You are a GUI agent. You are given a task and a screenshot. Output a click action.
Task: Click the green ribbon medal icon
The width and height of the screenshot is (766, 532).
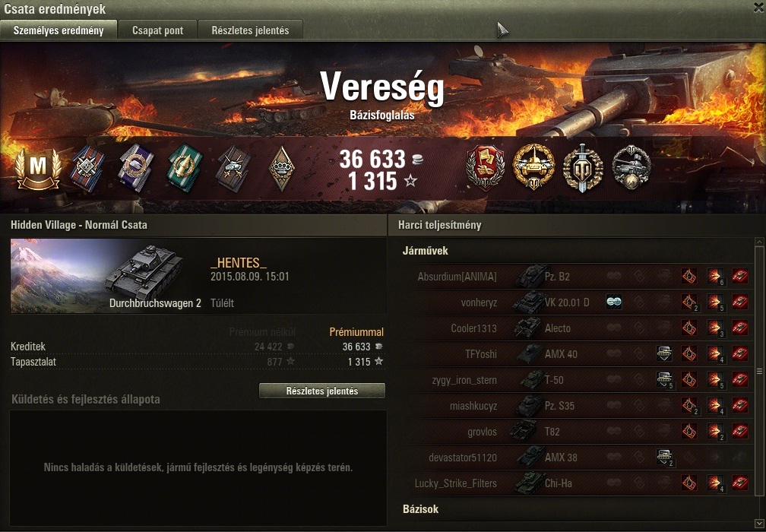tap(185, 167)
